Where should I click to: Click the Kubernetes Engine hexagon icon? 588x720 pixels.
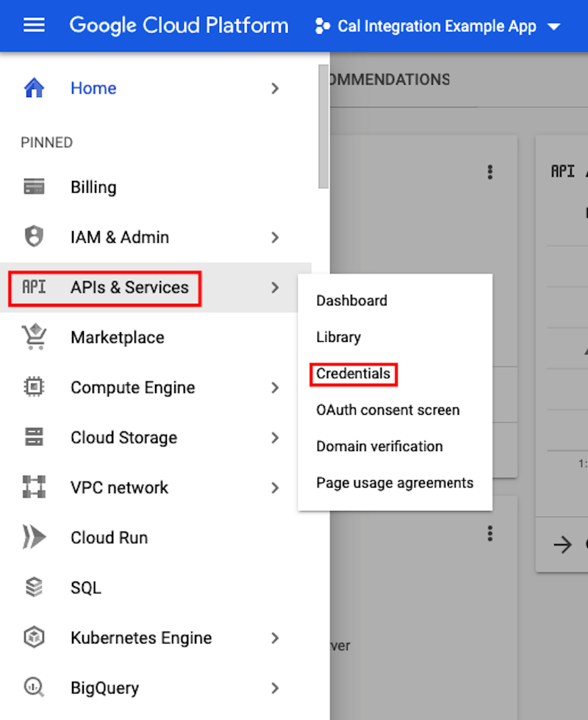(32, 637)
